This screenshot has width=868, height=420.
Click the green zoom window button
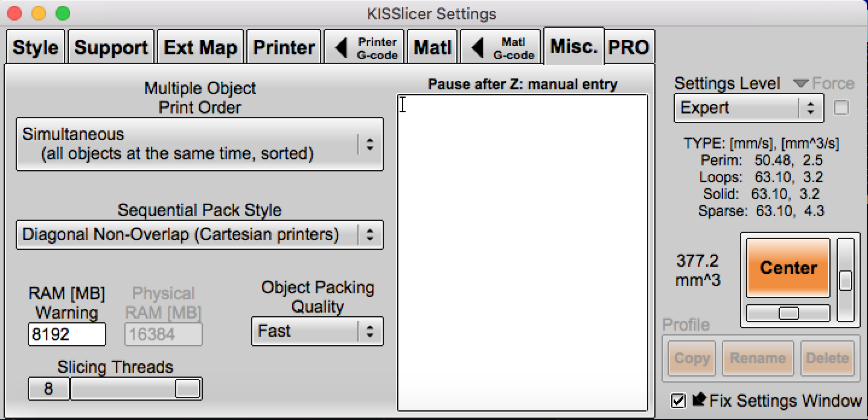62,13
